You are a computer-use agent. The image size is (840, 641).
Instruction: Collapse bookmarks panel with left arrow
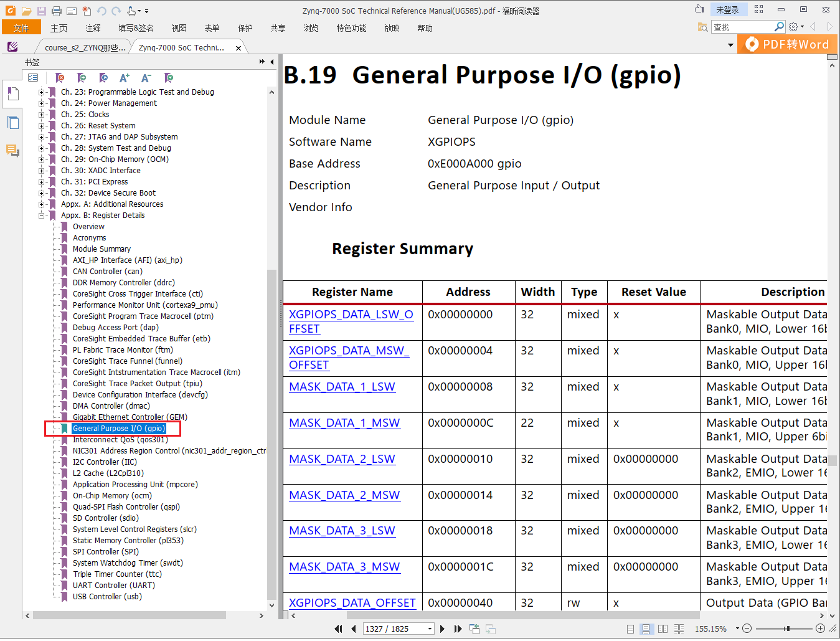click(271, 62)
